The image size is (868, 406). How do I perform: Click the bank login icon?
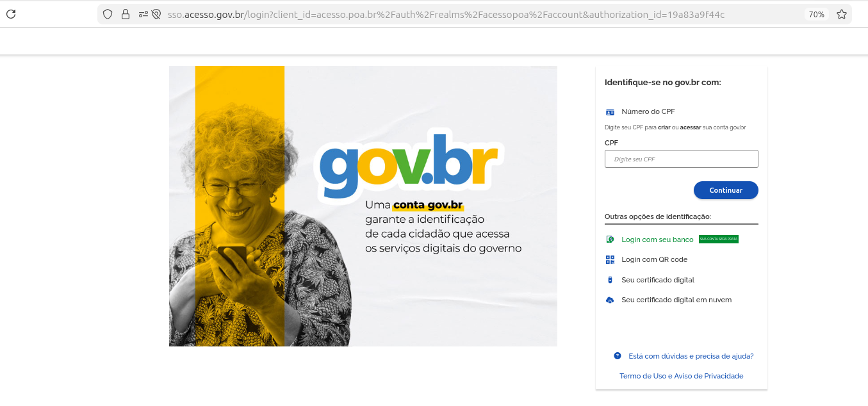point(610,240)
